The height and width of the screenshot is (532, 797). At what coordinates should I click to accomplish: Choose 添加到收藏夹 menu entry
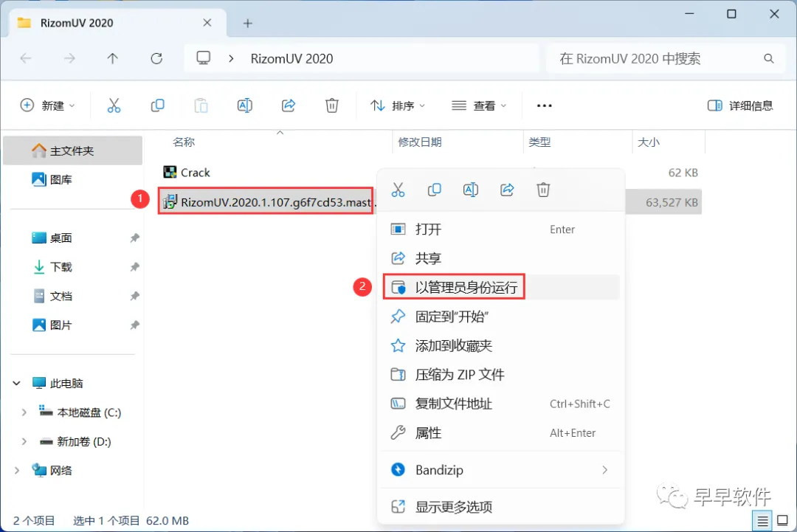tap(500, 345)
